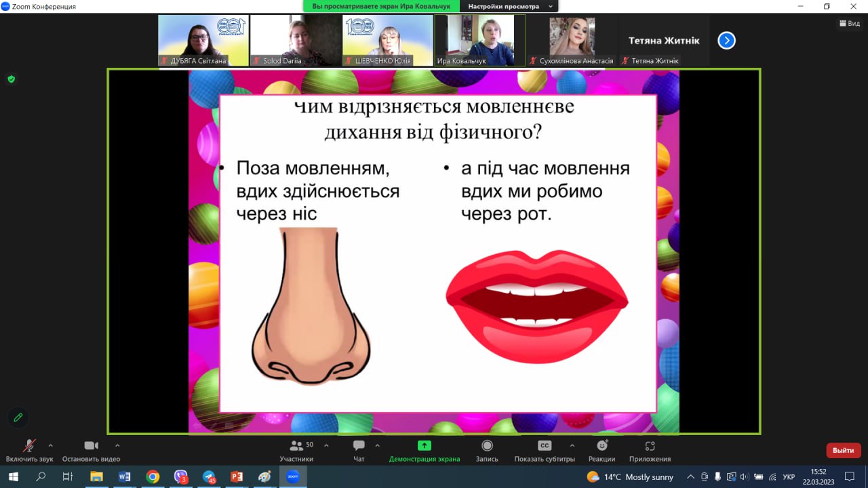Image resolution: width=868 pixels, height=488 pixels.
Task: Open the Participants panel icon
Action: point(296,446)
